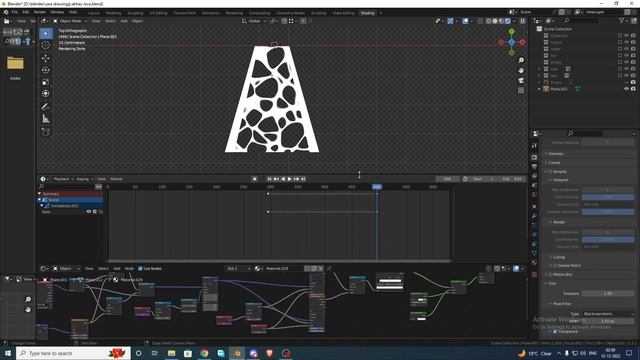Select the Rotate tool
This screenshot has width=640, height=360.
point(46,70)
